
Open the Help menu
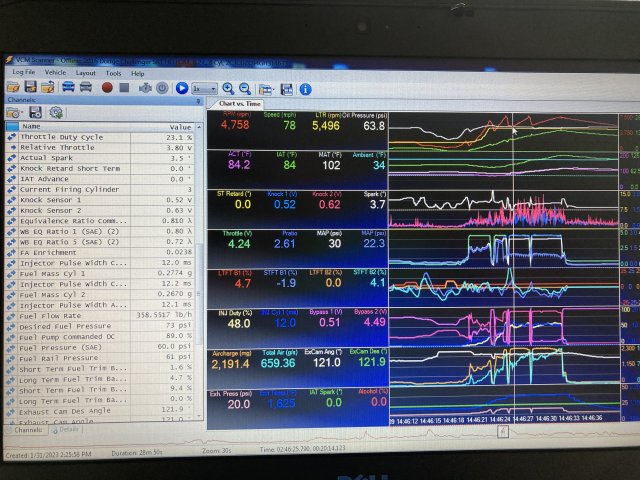[x=138, y=73]
